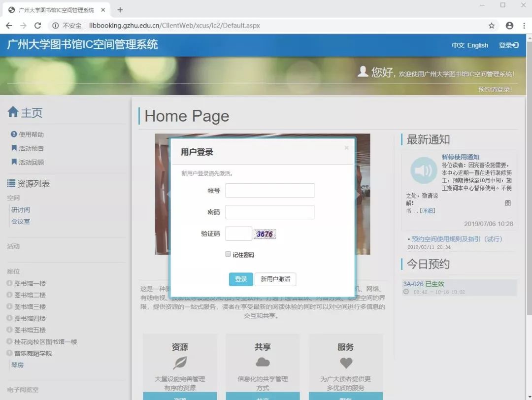
Task: Go back using the browser back arrow
Action: pos(9,26)
